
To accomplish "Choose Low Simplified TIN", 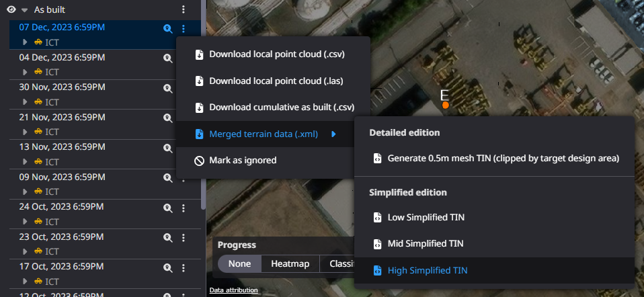I will pyautogui.click(x=495, y=217).
